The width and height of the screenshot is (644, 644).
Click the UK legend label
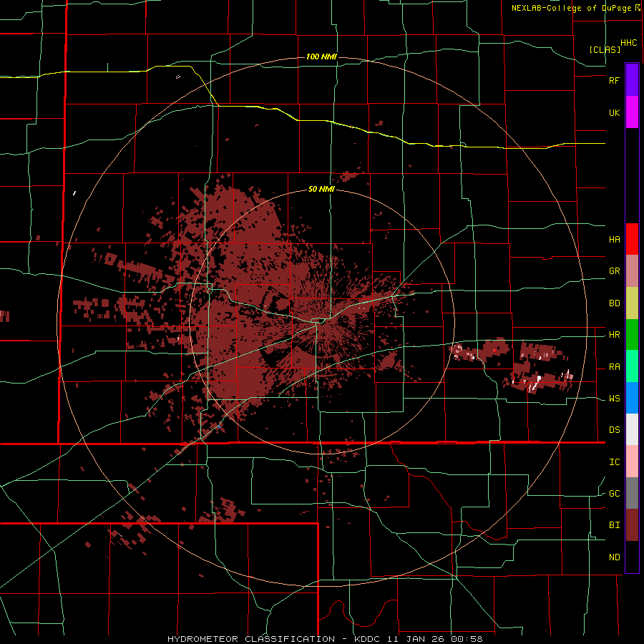coord(614,113)
